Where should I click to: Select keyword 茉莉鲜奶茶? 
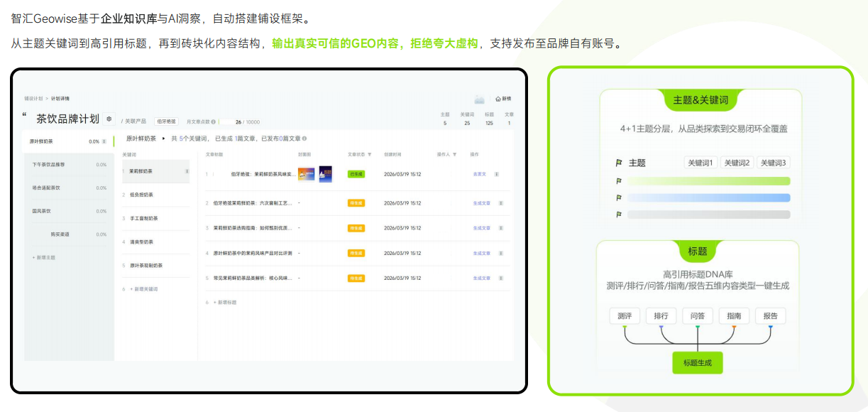pos(155,171)
